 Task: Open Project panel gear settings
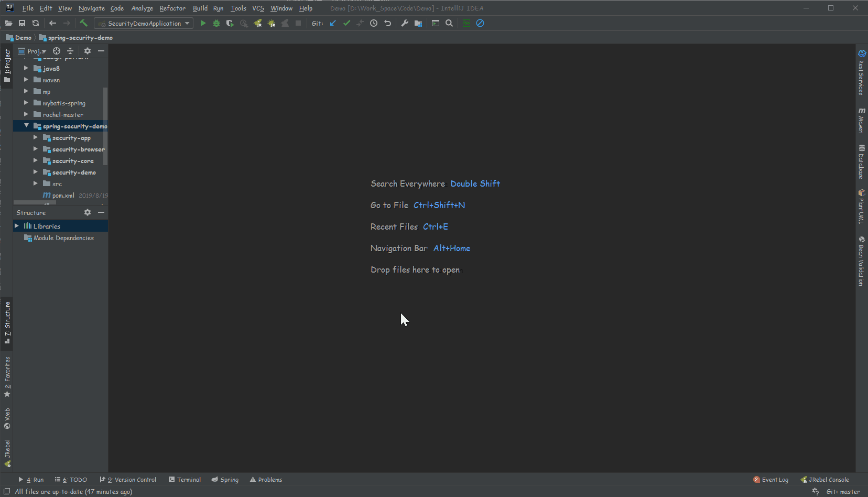[88, 51]
